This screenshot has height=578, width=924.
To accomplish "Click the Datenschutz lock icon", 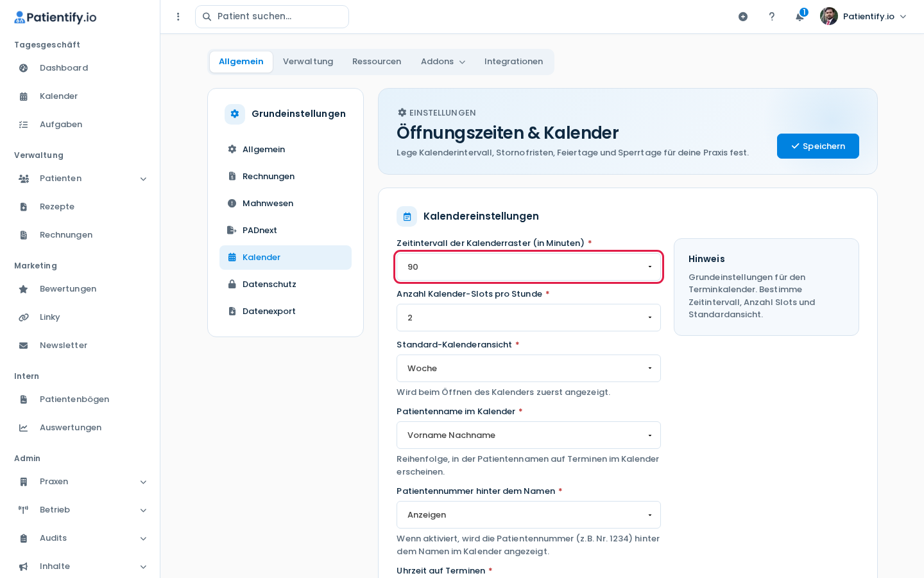I will coord(232,285).
